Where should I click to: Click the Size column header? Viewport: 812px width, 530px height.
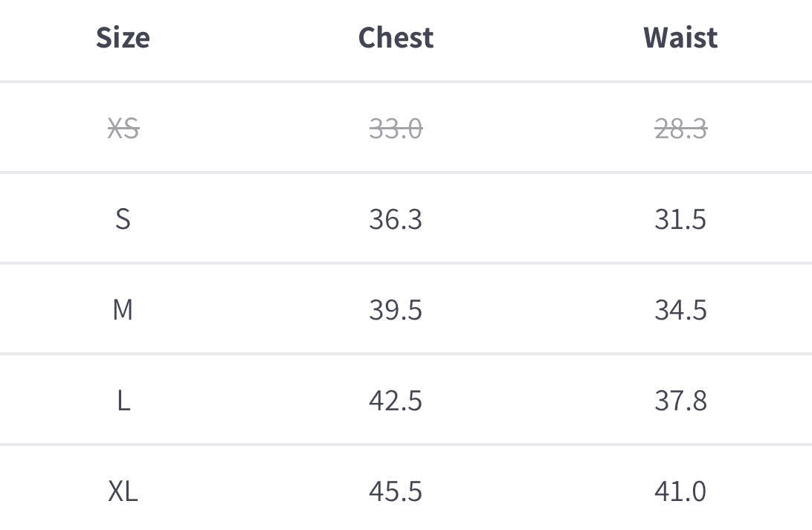(x=123, y=37)
